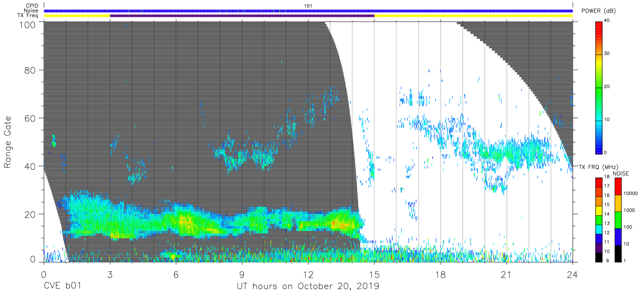Click the 40 tick on the Range Gate axis
Viewport: 644px width, 297px height.
pos(30,166)
